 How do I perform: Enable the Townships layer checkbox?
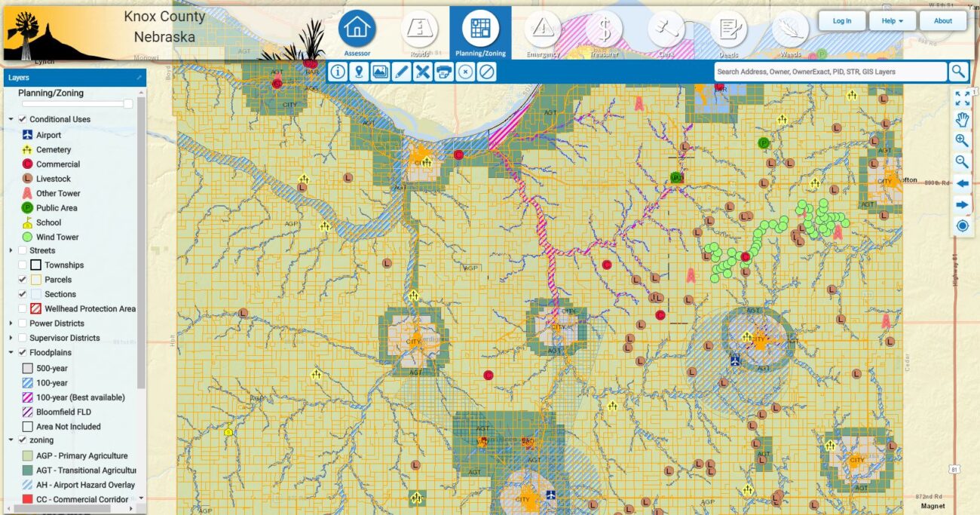23,265
